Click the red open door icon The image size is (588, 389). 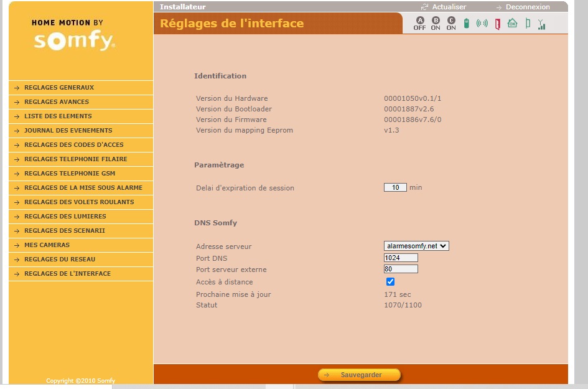498,24
